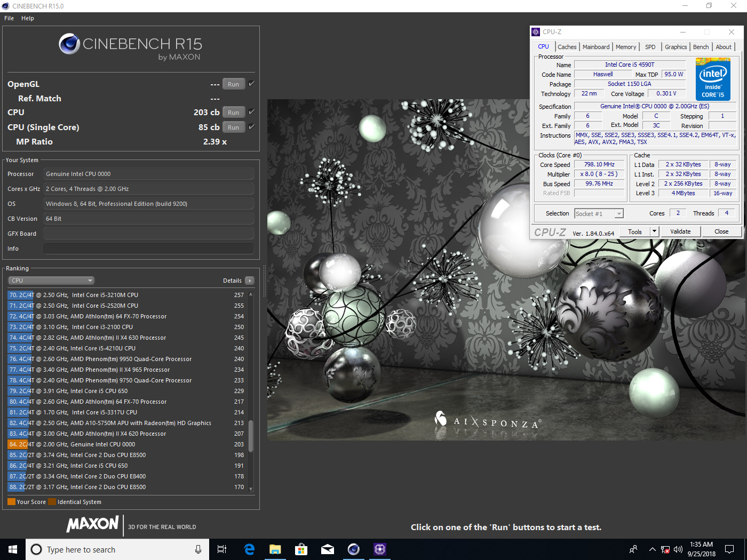Viewport: 747px width, 560px height.
Task: Select ranking row AMD A10-5750M APU
Action: 126,423
